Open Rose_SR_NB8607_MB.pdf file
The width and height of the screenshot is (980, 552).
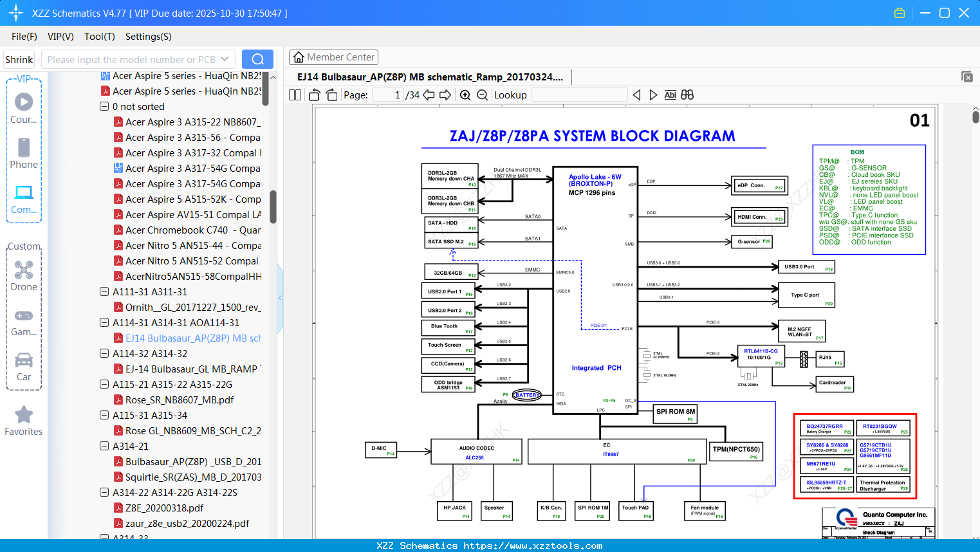(x=174, y=400)
